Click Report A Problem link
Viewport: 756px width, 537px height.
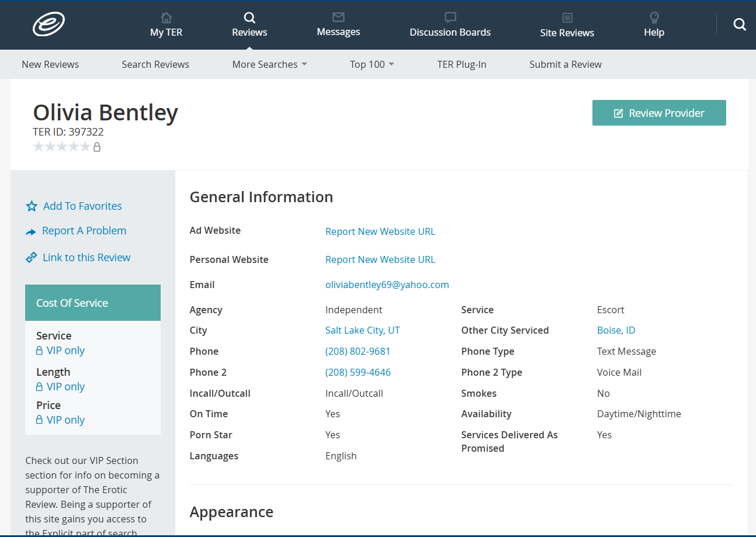pos(84,231)
